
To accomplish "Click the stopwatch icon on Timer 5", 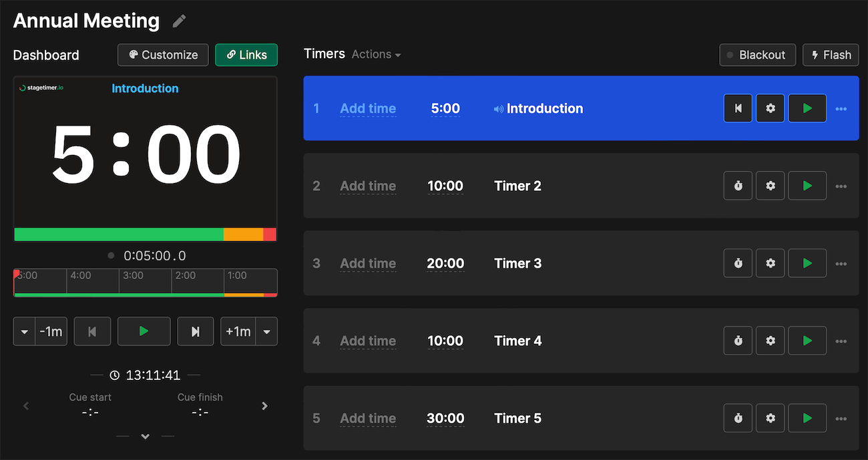I will tap(738, 418).
